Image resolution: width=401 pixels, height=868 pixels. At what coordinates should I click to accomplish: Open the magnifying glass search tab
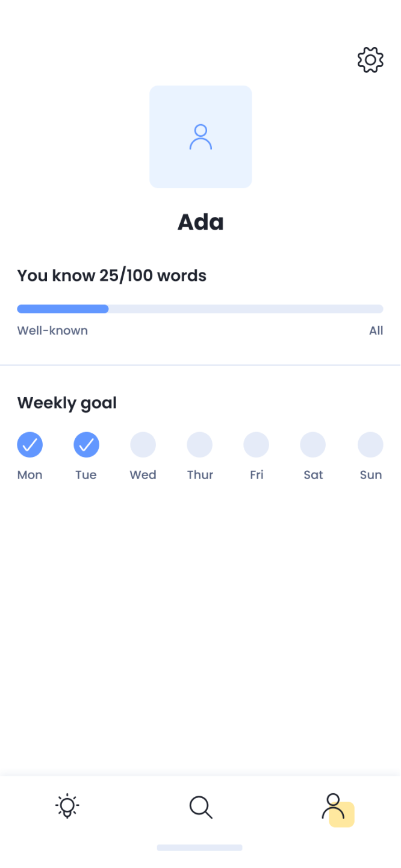[x=200, y=807]
